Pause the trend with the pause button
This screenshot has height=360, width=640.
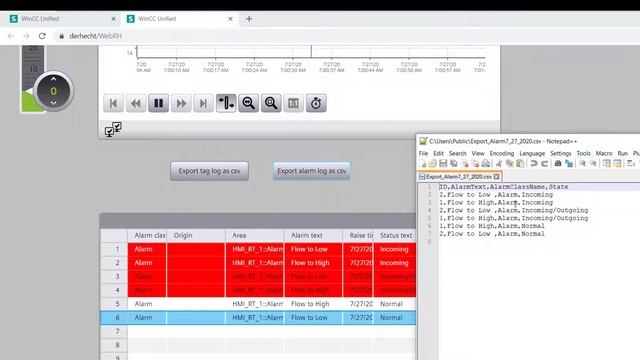click(x=158, y=103)
